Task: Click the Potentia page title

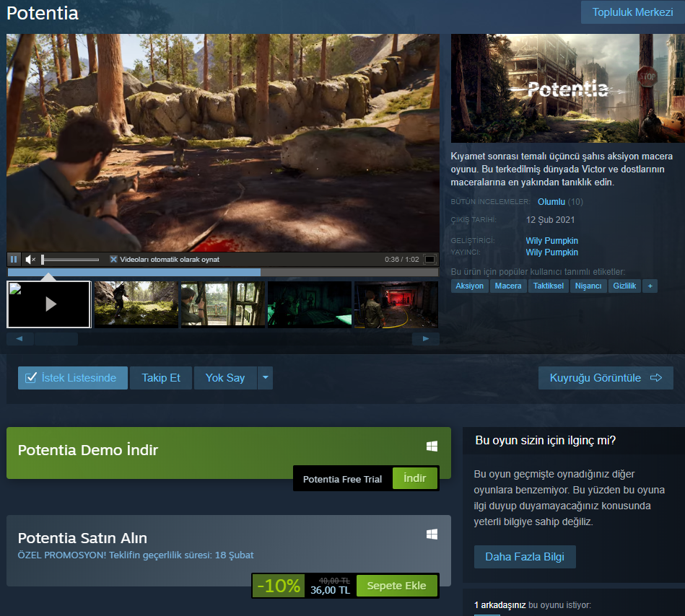Action: pos(43,13)
